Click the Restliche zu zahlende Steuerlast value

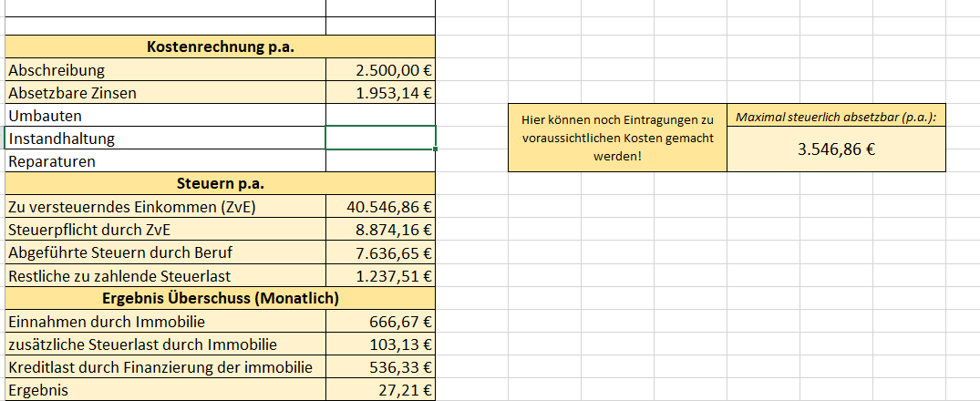click(x=380, y=276)
